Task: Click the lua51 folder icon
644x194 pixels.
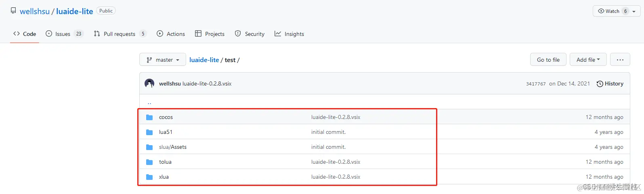Action: click(x=149, y=132)
